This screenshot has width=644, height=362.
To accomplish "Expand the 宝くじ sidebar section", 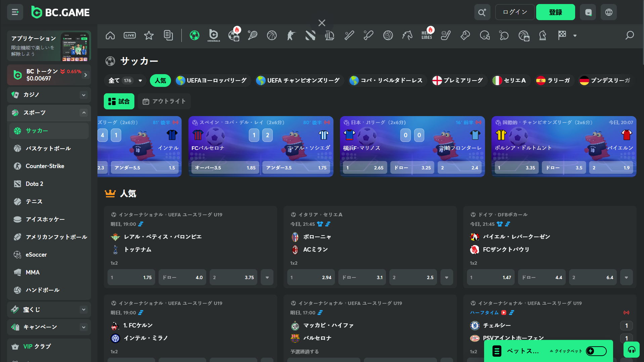I will coord(84,310).
